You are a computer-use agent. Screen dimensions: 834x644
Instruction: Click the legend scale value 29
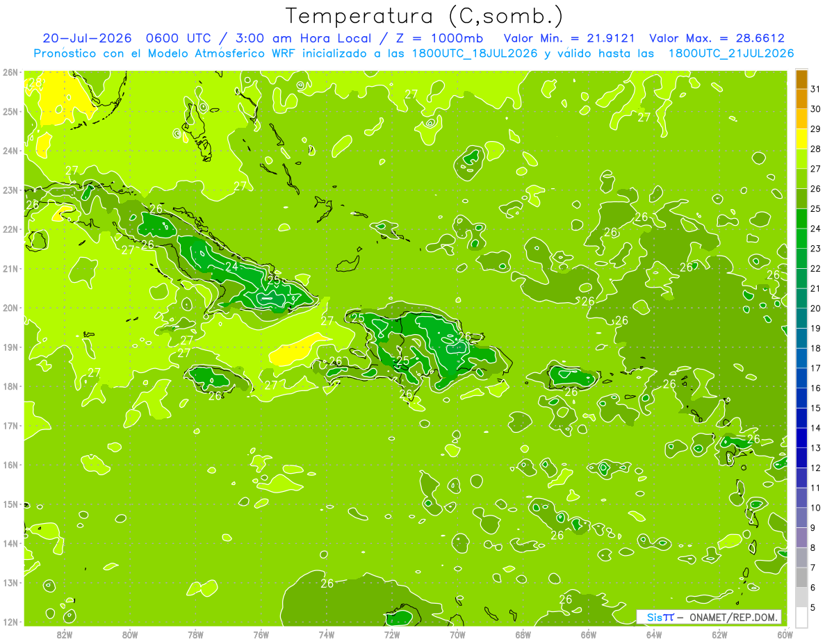click(x=816, y=129)
